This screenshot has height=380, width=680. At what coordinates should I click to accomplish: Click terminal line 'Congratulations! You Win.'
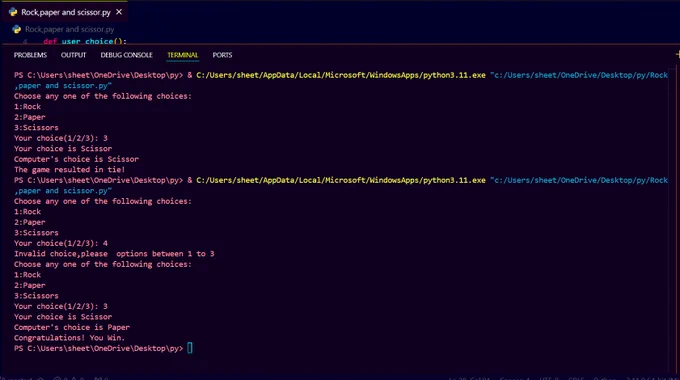[69, 338]
